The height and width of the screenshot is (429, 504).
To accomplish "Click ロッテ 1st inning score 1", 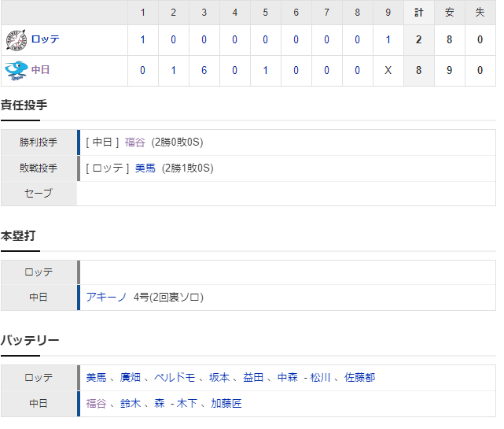I will tap(143, 40).
